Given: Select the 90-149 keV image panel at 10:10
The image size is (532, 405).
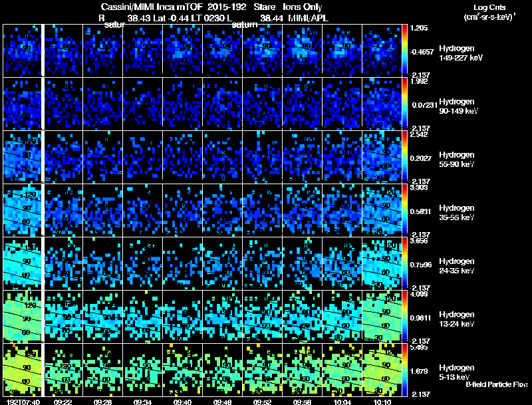Looking at the screenshot, I should 382,104.
